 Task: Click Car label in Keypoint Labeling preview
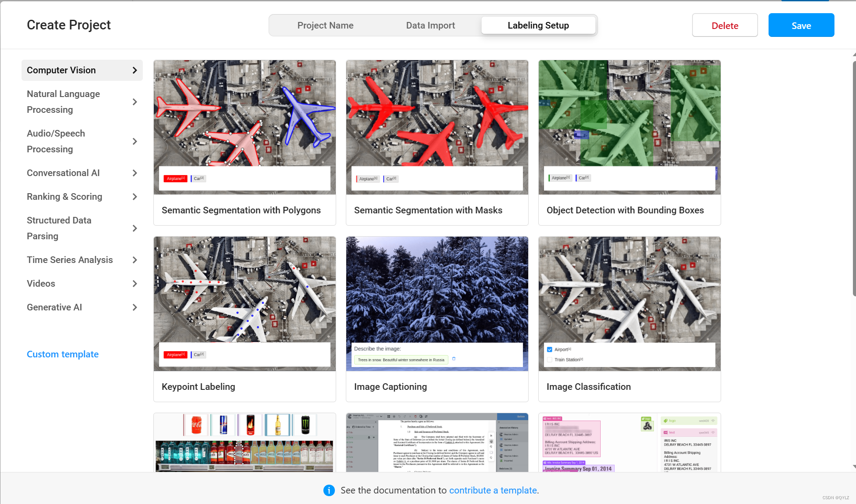click(199, 355)
